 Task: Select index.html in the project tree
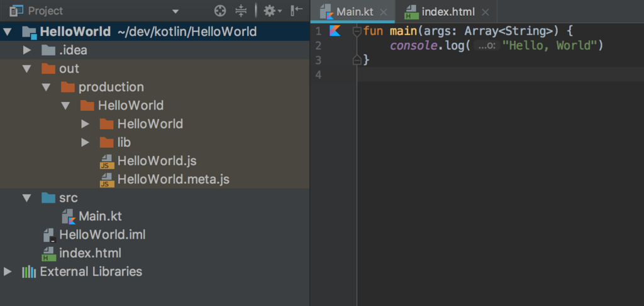[x=90, y=253]
